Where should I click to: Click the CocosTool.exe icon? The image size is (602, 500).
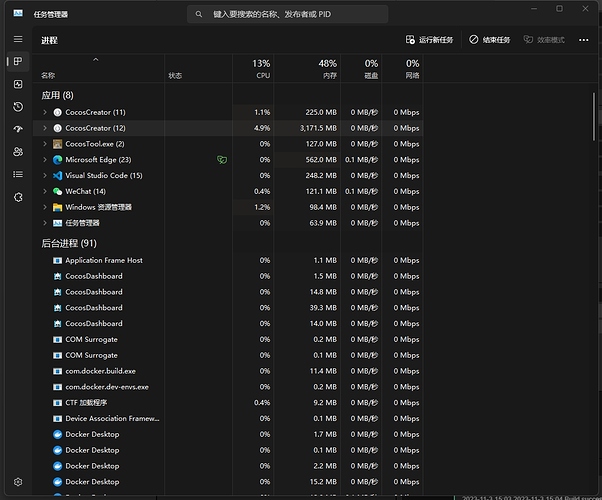pyautogui.click(x=58, y=144)
